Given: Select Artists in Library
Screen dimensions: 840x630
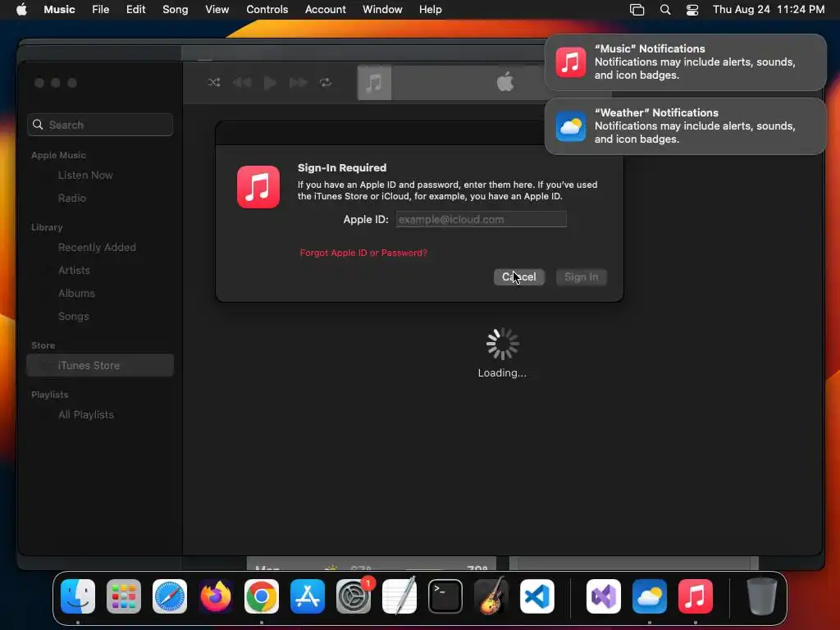Looking at the screenshot, I should coord(74,271).
